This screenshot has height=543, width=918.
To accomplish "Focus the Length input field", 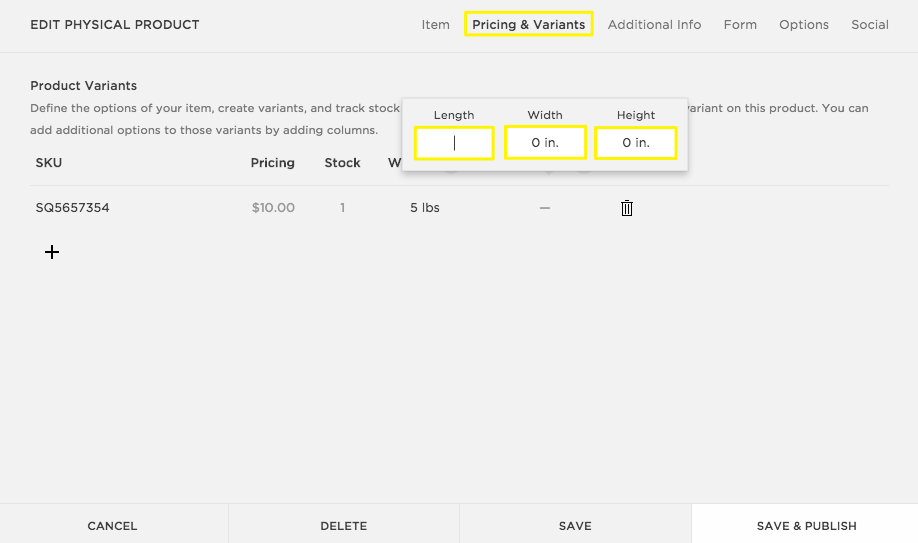I will click(454, 143).
